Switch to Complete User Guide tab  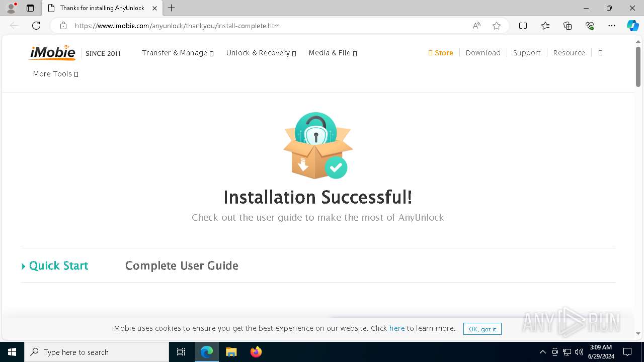tap(182, 265)
